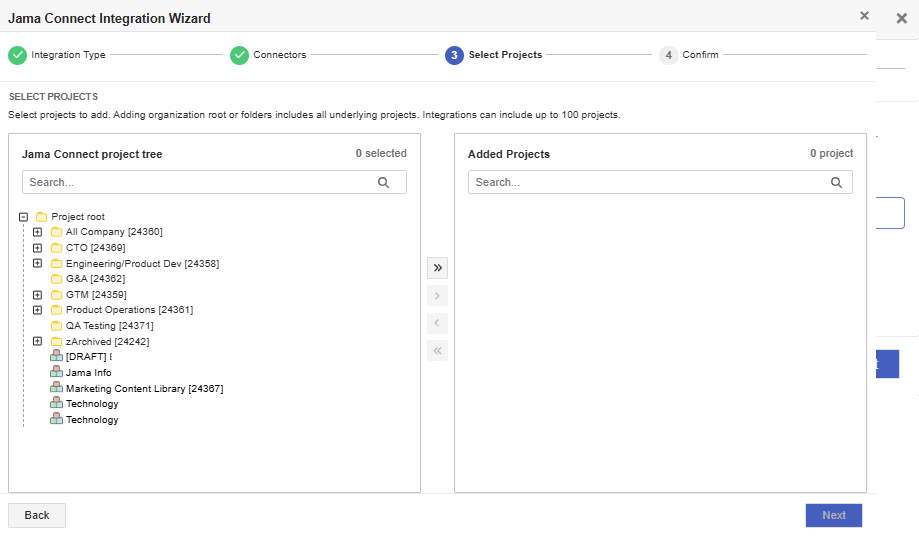Image resolution: width=919 pixels, height=542 pixels.
Task: Click the G&A folder icon
Action: tap(56, 279)
